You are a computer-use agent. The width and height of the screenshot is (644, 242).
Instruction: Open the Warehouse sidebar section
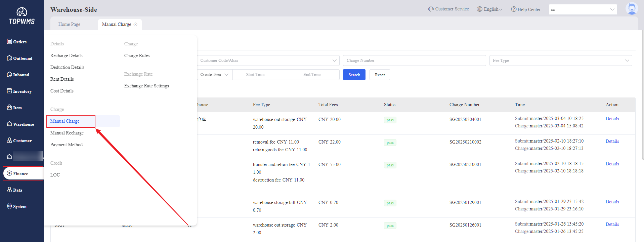pyautogui.click(x=20, y=124)
